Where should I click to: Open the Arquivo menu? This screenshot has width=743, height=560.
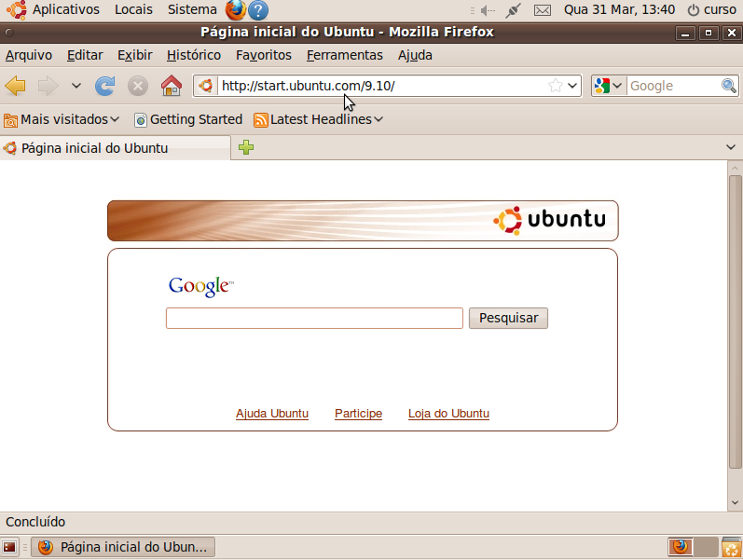tap(29, 55)
